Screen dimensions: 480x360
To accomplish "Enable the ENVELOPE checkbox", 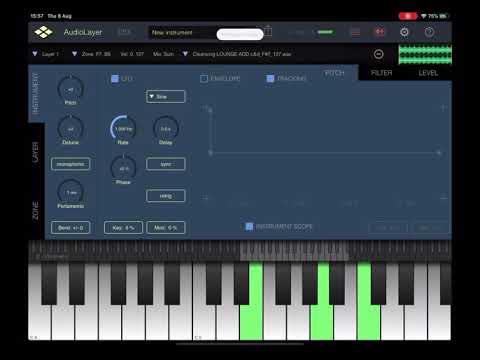I will tap(204, 79).
